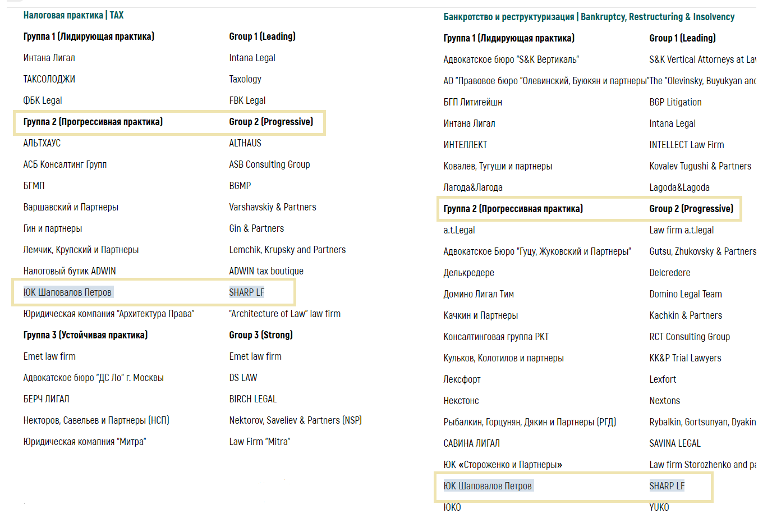Click 'БГП Литигейшн' entry
The image size is (772, 532).
(473, 102)
